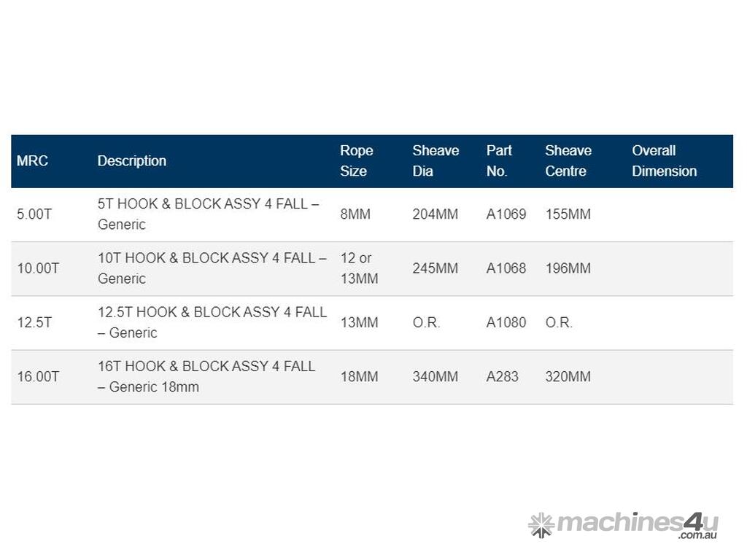
Task: Select the 5T HOOK & BLOCK ASSY description
Action: click(x=208, y=214)
